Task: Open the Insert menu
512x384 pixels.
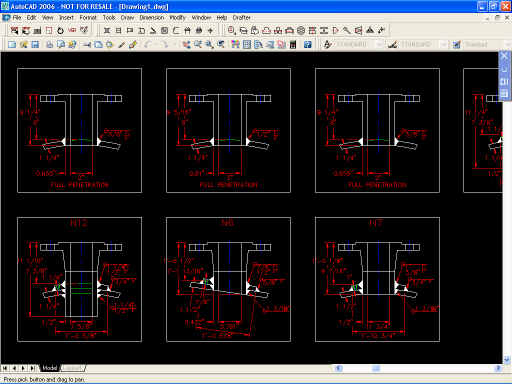Action: point(66,17)
